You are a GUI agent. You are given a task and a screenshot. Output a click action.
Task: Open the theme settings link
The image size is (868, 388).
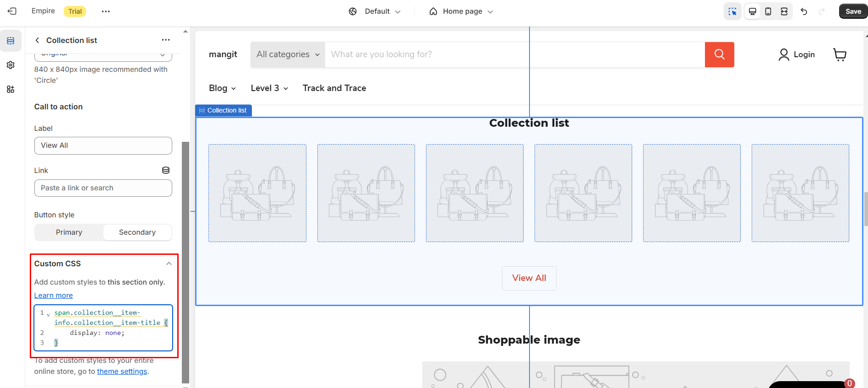click(x=122, y=372)
